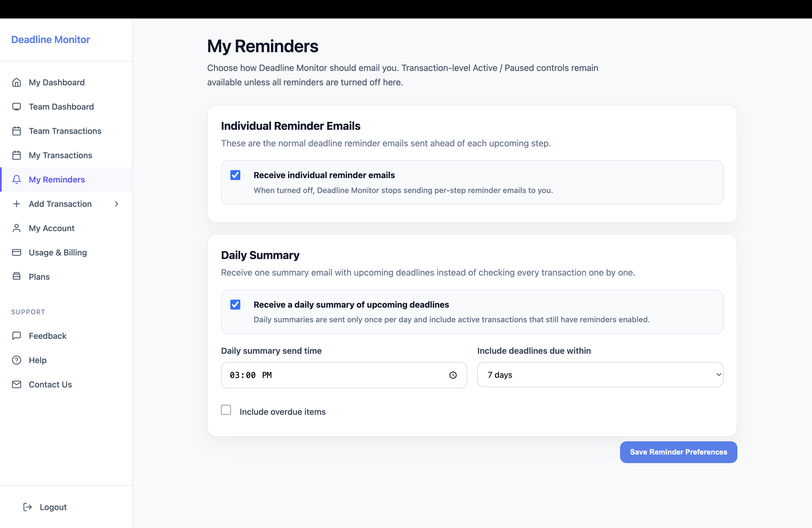This screenshot has width=812, height=528.
Task: Expand the Add Transaction chevron
Action: click(116, 204)
